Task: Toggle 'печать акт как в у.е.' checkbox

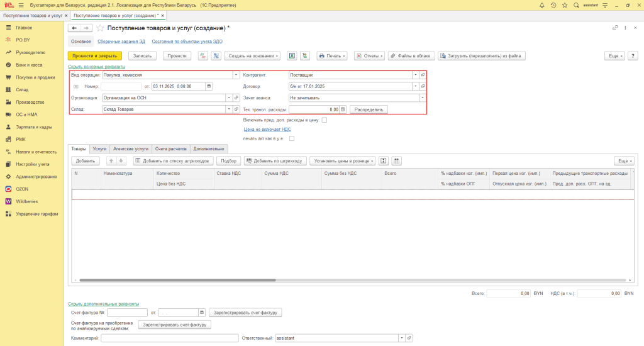Action: (292, 138)
